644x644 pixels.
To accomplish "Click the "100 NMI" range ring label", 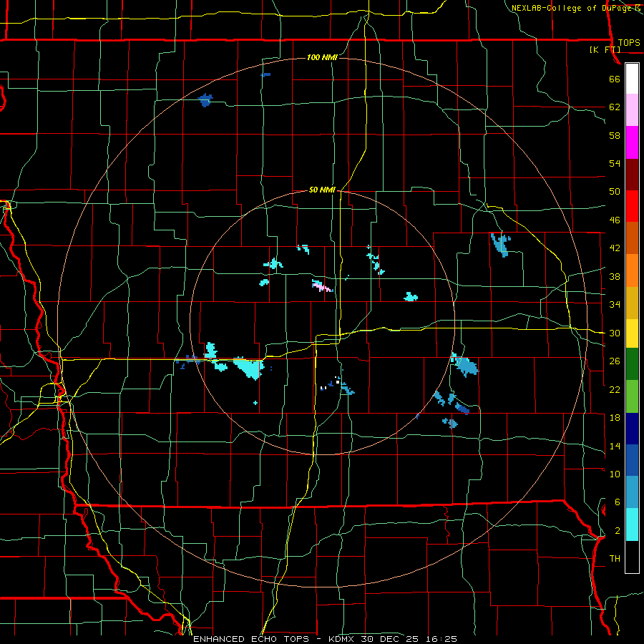I will click(323, 57).
